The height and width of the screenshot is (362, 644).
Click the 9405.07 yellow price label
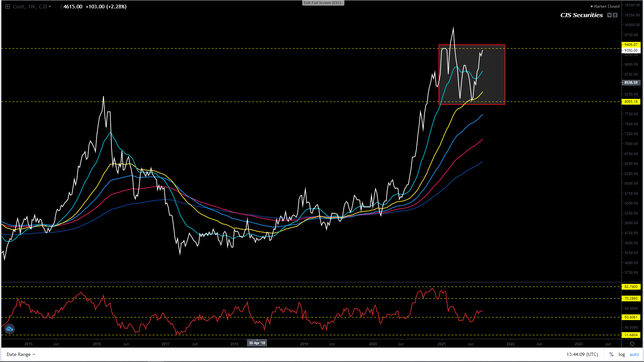coord(631,45)
